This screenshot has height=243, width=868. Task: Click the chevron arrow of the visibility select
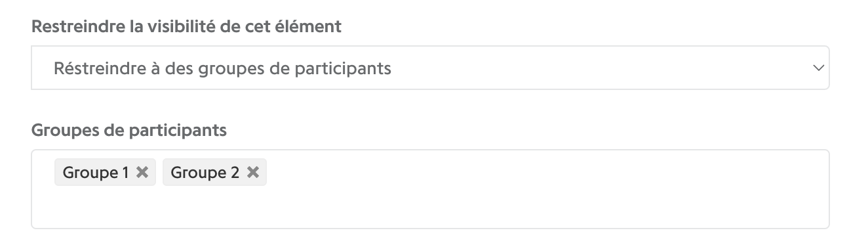coord(817,68)
